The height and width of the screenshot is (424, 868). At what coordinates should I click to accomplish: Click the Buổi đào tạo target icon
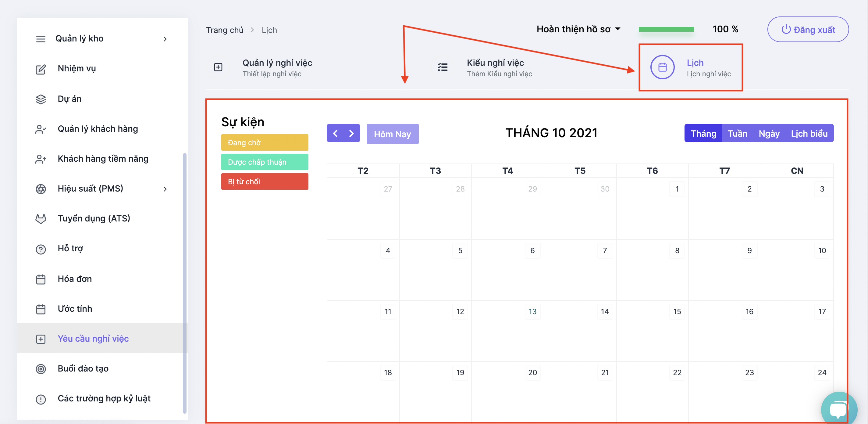(41, 369)
